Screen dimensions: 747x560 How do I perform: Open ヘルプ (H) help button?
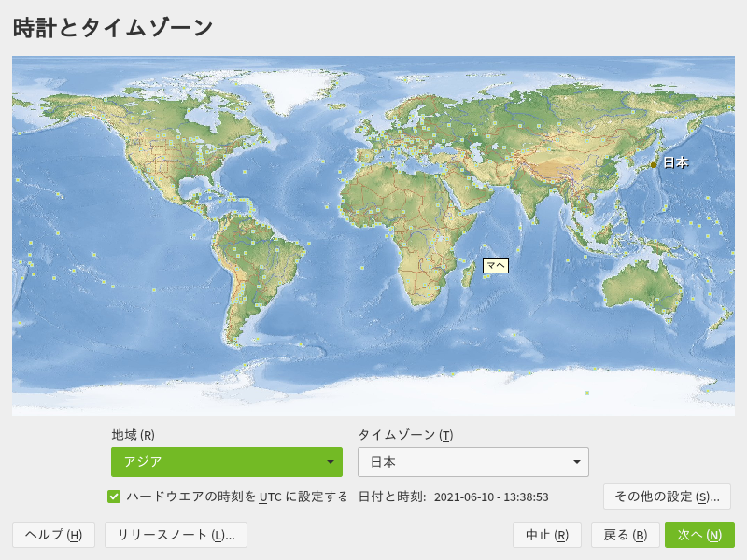[x=53, y=535]
